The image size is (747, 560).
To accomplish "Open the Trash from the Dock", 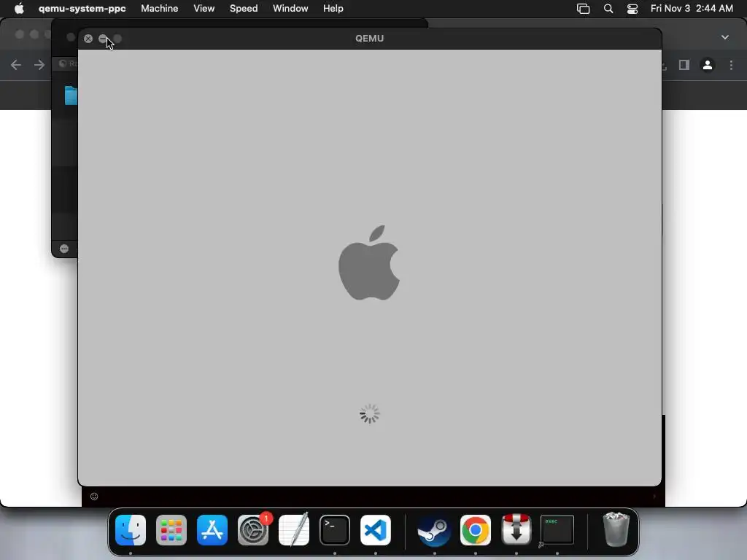I will pos(616,529).
